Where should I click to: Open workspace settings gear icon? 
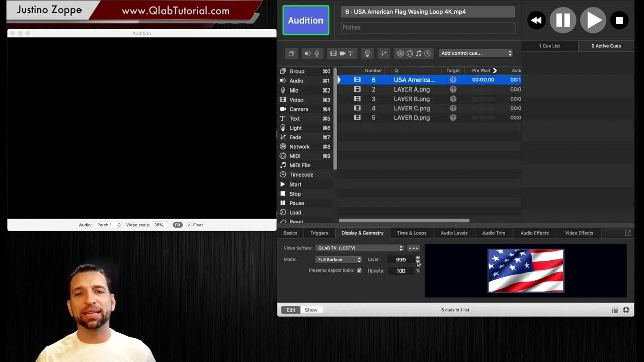coord(626,310)
